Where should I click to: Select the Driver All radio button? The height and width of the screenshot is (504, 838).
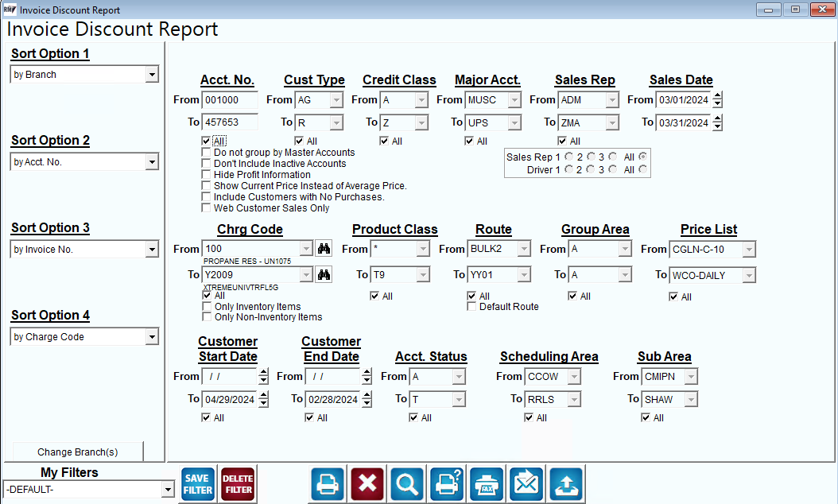point(643,169)
